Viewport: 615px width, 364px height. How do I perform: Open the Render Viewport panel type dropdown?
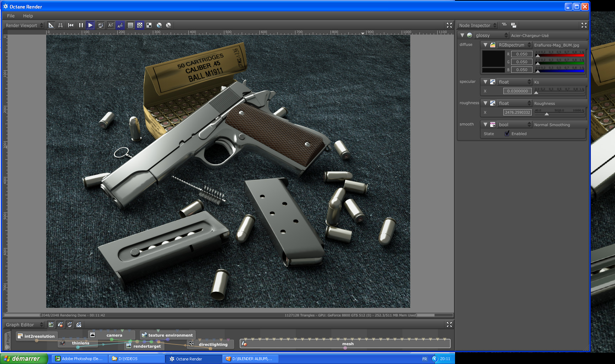24,25
